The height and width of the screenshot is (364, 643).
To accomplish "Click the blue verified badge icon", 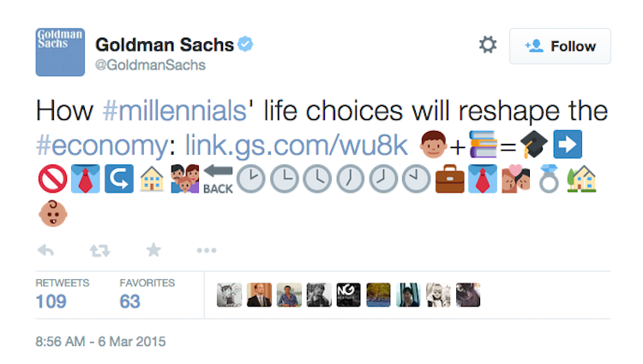I will (245, 44).
